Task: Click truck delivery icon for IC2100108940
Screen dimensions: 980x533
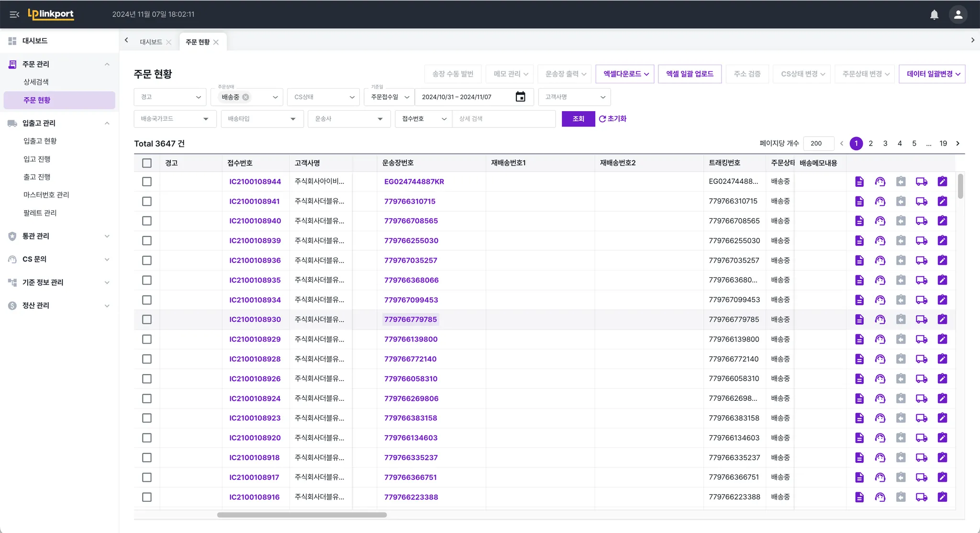Action: [x=921, y=221]
